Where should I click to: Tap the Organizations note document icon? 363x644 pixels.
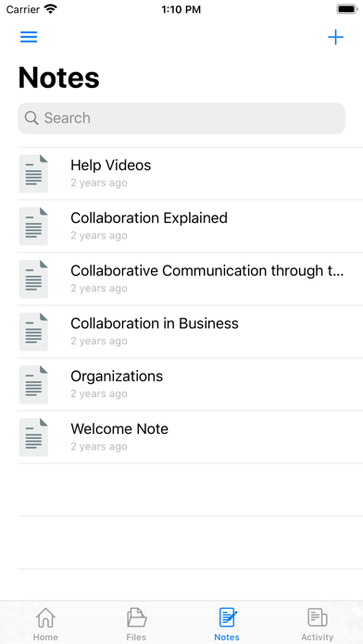pos(33,384)
